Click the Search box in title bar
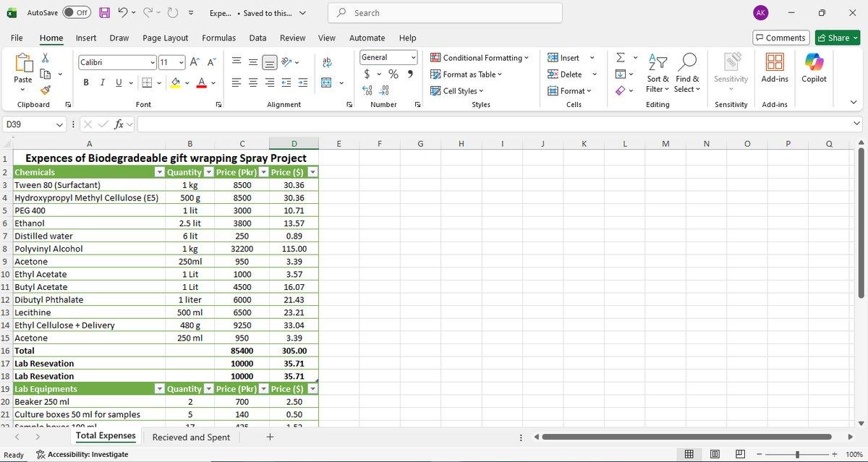 445,12
